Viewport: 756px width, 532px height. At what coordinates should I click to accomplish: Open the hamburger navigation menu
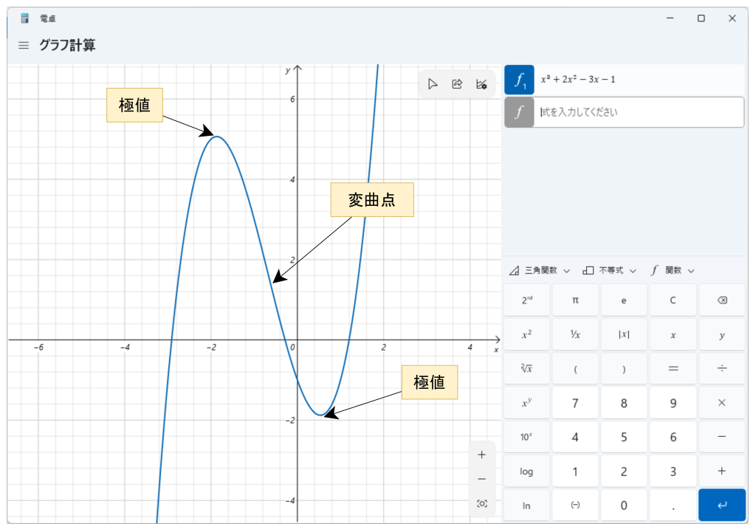click(24, 46)
